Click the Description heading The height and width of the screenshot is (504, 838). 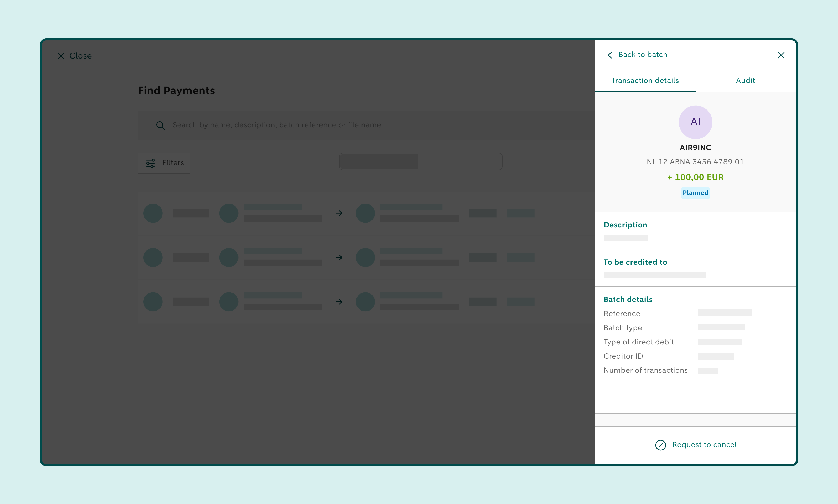click(625, 225)
